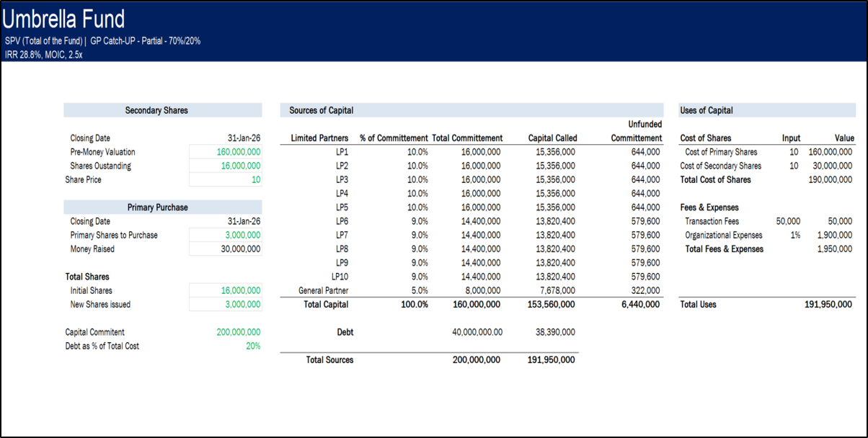
Task: Select the Primary Purchase section header
Action: click(x=156, y=207)
